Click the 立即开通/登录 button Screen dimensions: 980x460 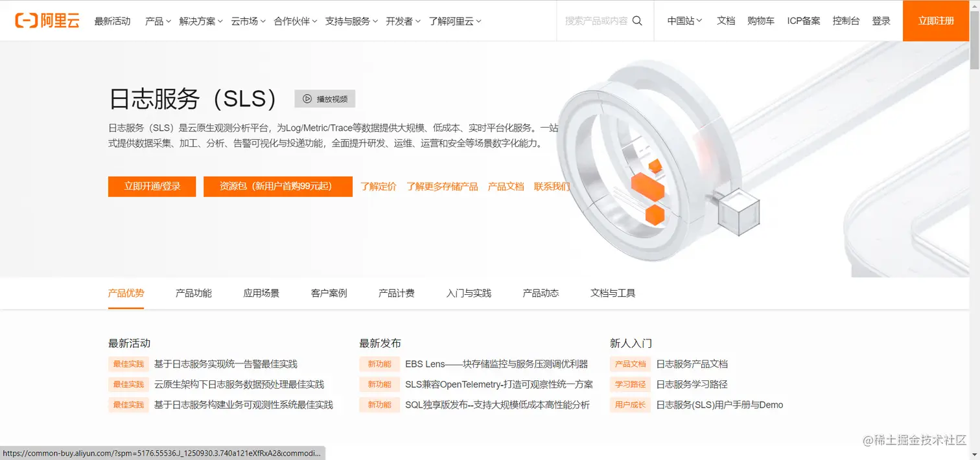tap(152, 187)
